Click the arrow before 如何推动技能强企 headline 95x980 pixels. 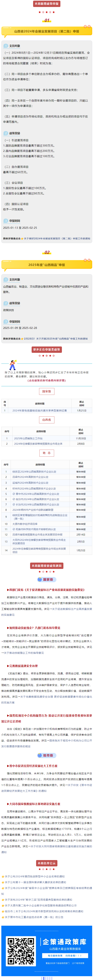click(x=8, y=628)
